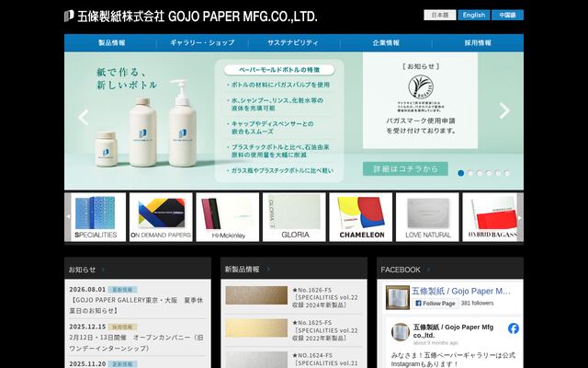This screenshot has height=368, width=588.
Task: Open the GLORIA product thumbnail
Action: 294,217
